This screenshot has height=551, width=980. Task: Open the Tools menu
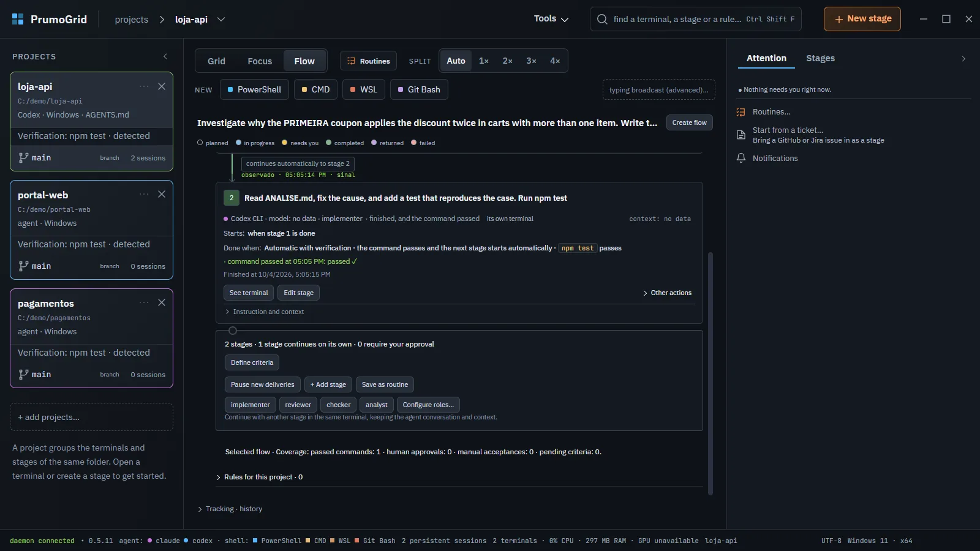point(551,19)
